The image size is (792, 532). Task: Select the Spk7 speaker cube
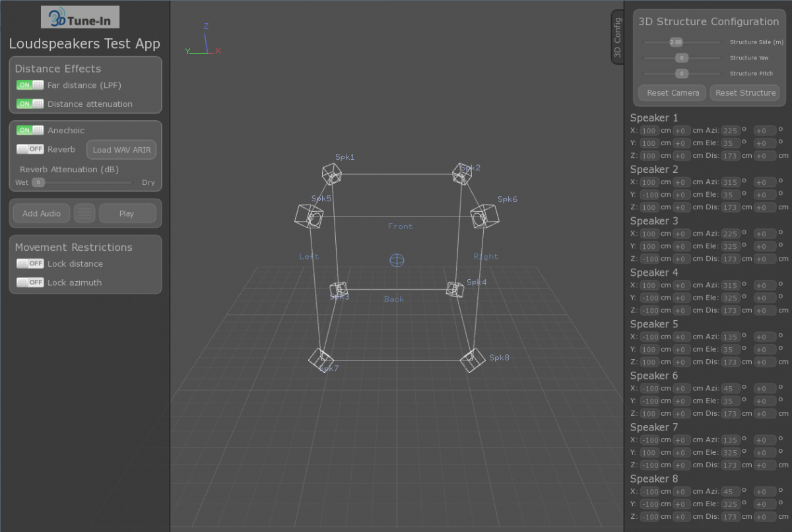click(x=321, y=359)
